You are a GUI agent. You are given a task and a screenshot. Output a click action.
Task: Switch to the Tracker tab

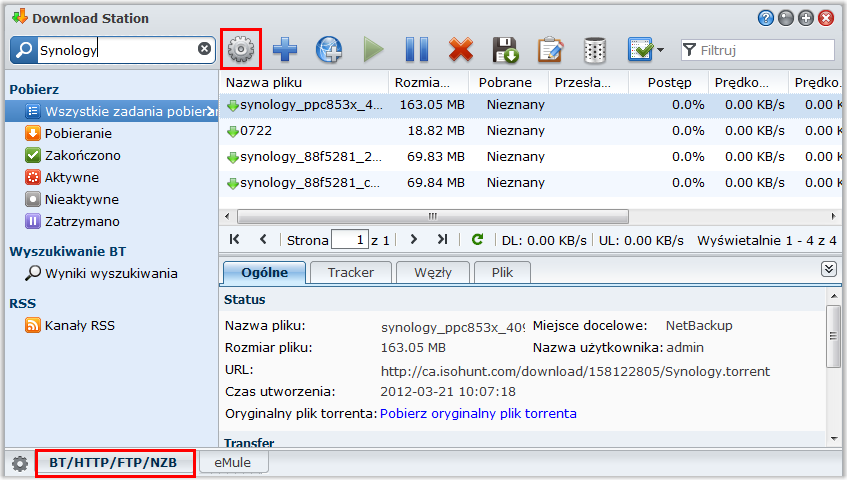coord(351,273)
